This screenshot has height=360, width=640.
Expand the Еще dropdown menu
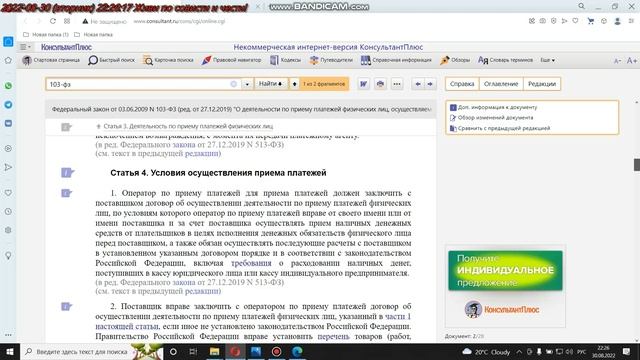tap(547, 60)
